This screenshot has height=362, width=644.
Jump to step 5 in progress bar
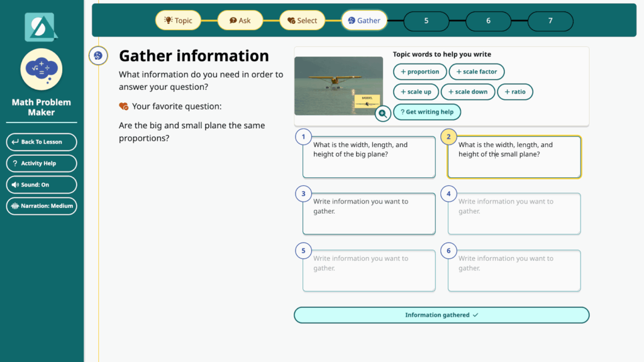pos(426,21)
